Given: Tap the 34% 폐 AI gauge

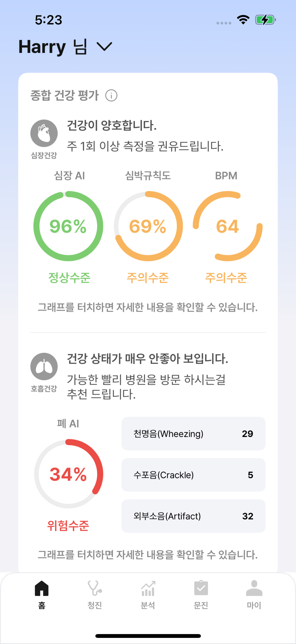Looking at the screenshot, I should point(68,474).
